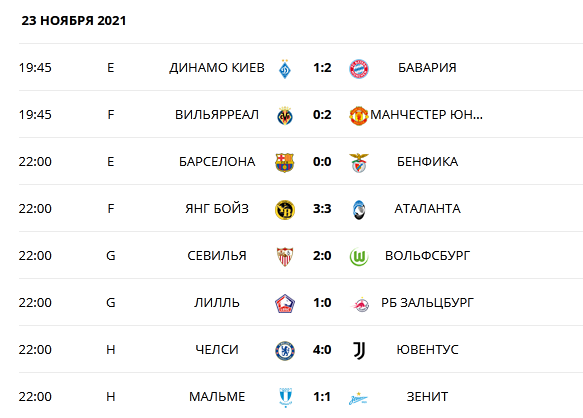This screenshot has height=418, width=583.
Task: Click the Lille red crest
Action: (285, 303)
